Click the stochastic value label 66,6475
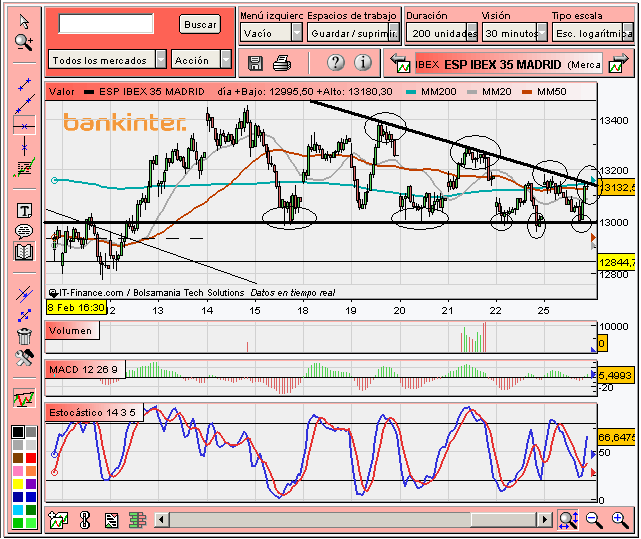Image resolution: width=641 pixels, height=539 pixels. (616, 437)
